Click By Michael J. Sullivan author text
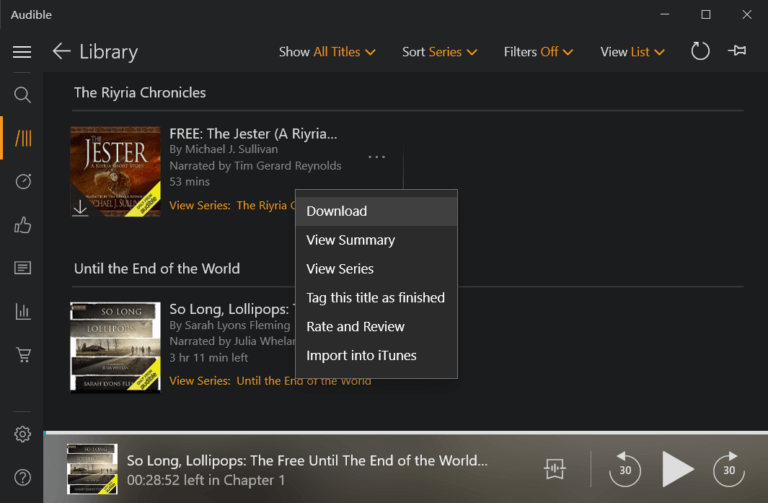The height and width of the screenshot is (503, 768). [223, 149]
